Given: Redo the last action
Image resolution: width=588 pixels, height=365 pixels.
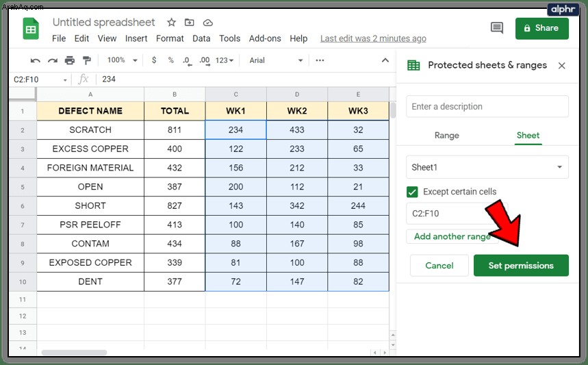Looking at the screenshot, I should 53,60.
